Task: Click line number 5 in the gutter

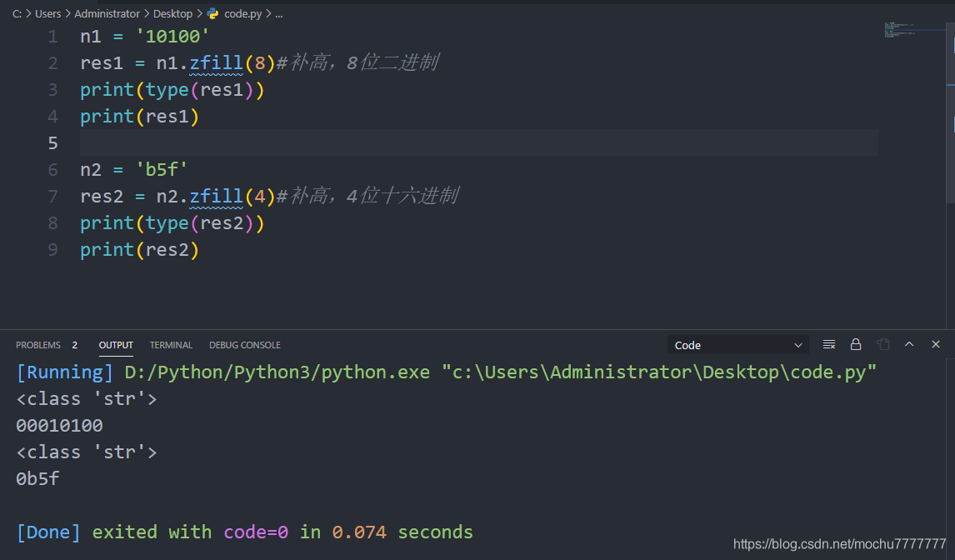Action: pyautogui.click(x=53, y=143)
